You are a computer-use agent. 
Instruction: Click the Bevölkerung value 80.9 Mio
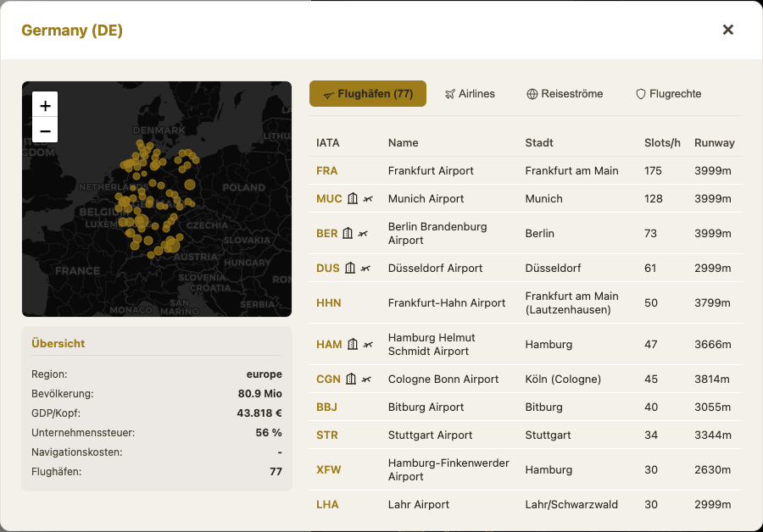coord(260,393)
